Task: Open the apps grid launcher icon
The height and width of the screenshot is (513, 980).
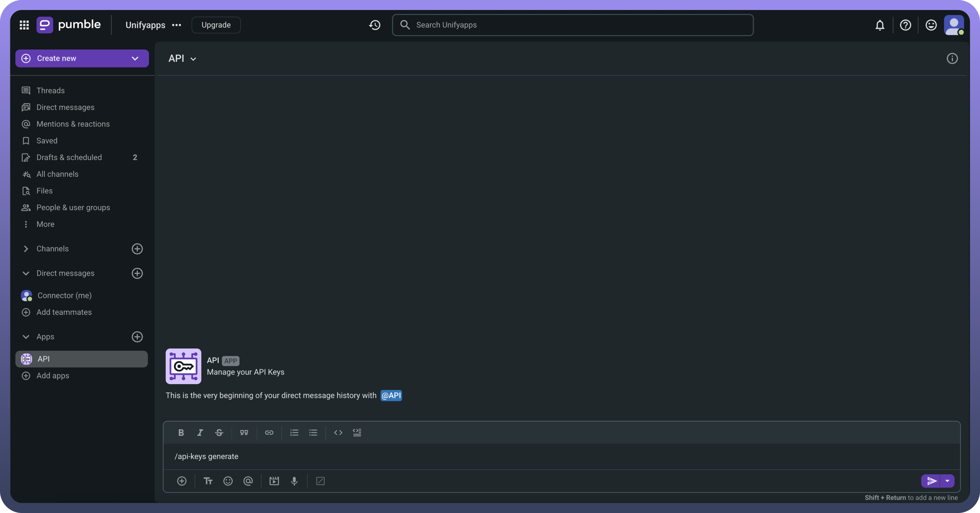Action: point(24,25)
